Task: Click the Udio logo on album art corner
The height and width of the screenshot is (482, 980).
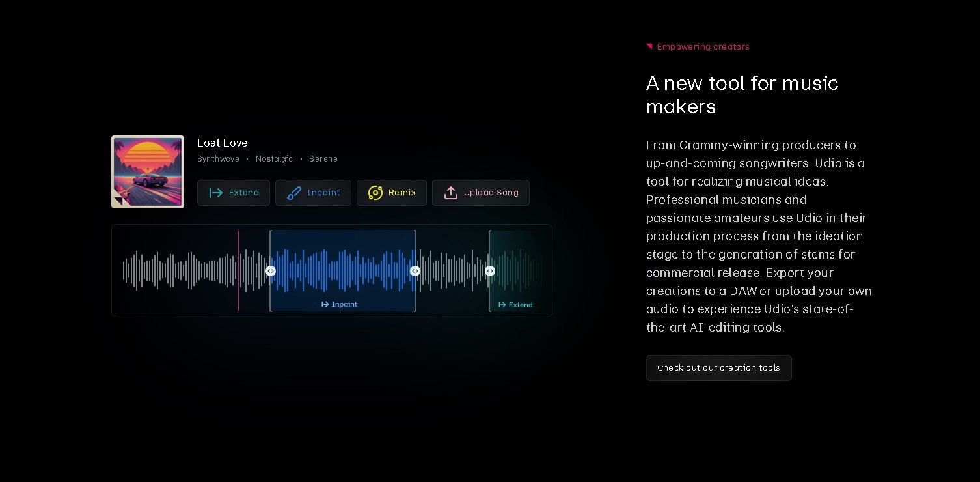Action: click(x=118, y=201)
